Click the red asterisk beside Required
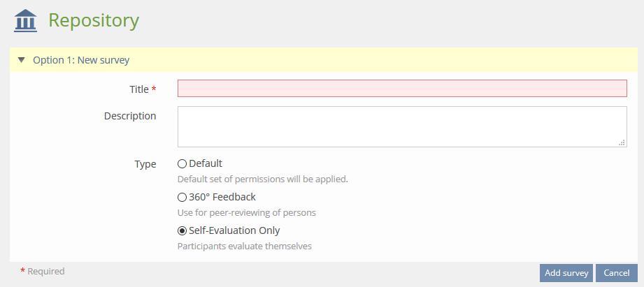This screenshot has width=644, height=287. (x=22, y=272)
